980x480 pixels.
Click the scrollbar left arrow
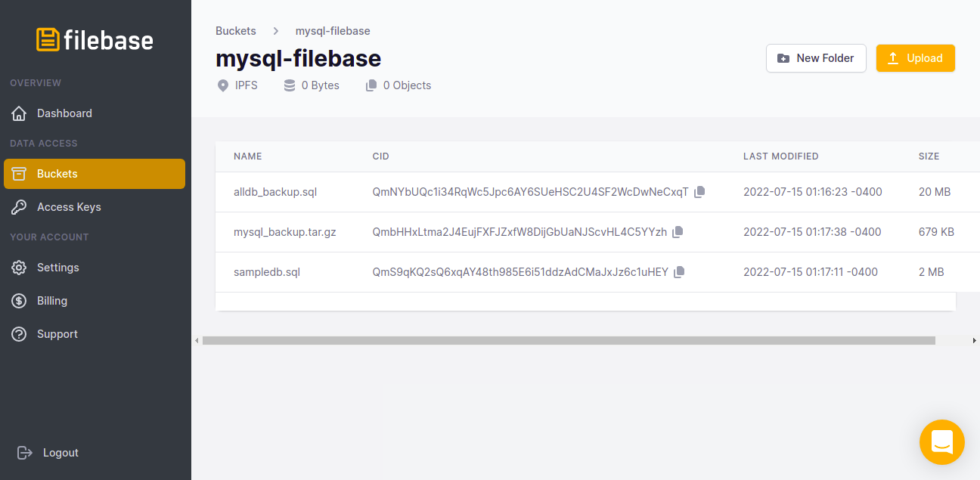(197, 341)
